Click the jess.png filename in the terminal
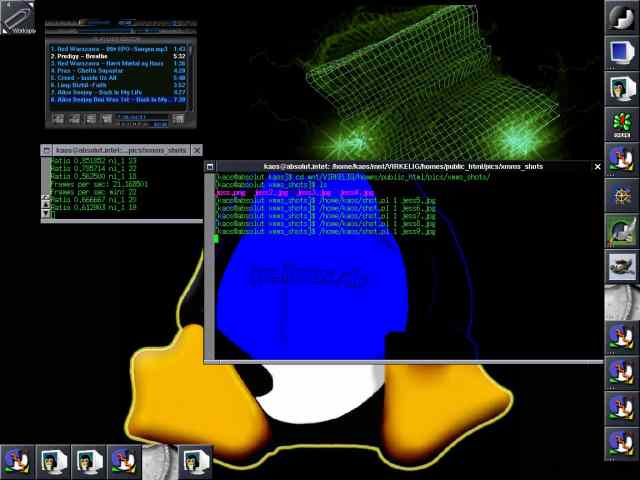 tap(231, 193)
